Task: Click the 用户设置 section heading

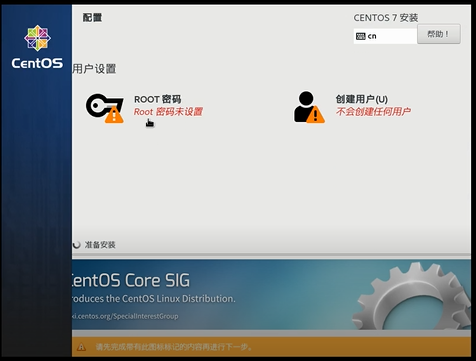Action: tap(94, 69)
